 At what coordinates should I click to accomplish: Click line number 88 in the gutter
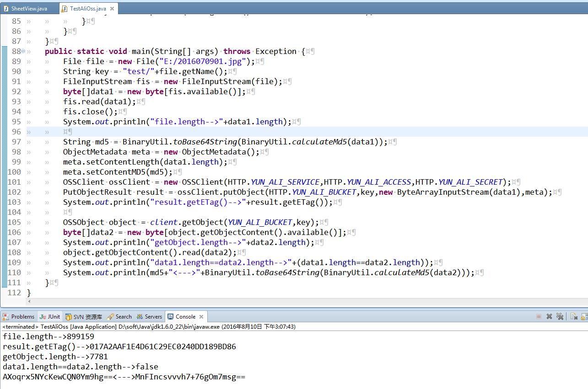tap(16, 51)
